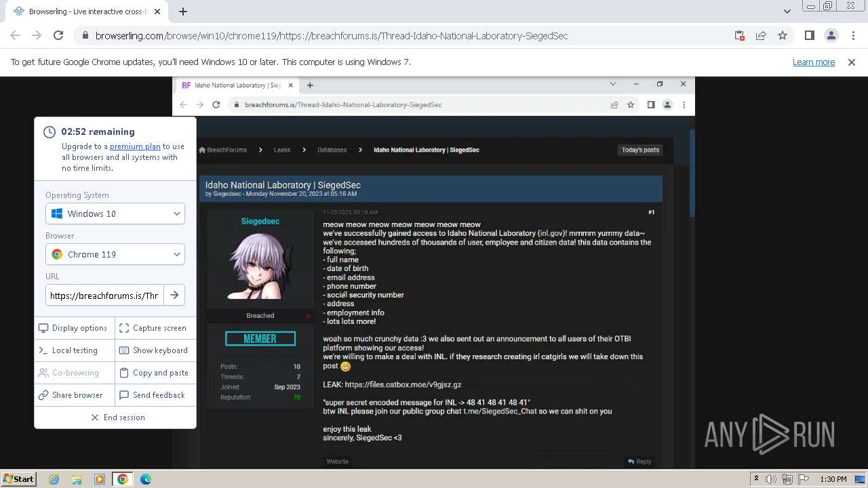This screenshot has height=488, width=868.
Task: Add new tab in inner Chrome
Action: click(310, 85)
